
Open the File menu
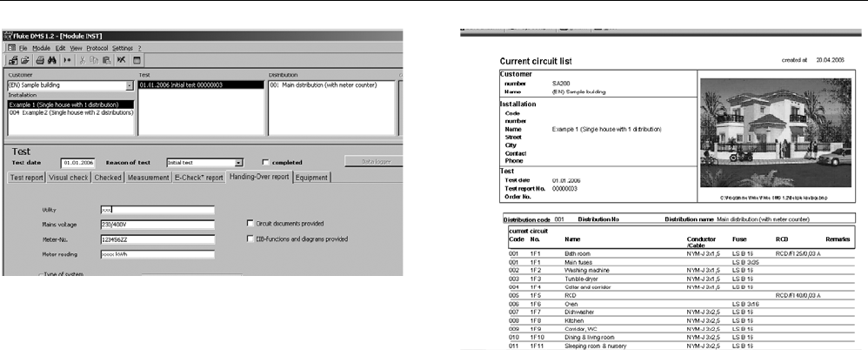click(x=23, y=48)
